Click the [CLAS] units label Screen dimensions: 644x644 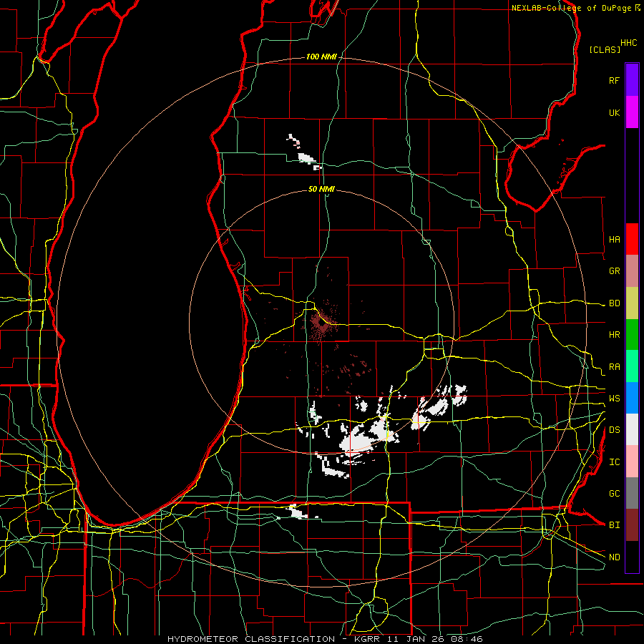(605, 49)
